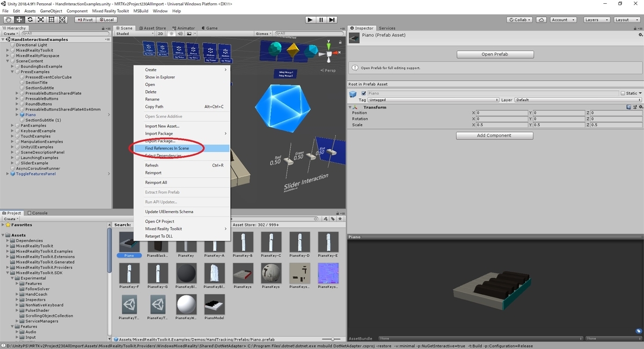This screenshot has height=349, width=644.
Task: Choose Find References In Scene
Action: coord(182,148)
